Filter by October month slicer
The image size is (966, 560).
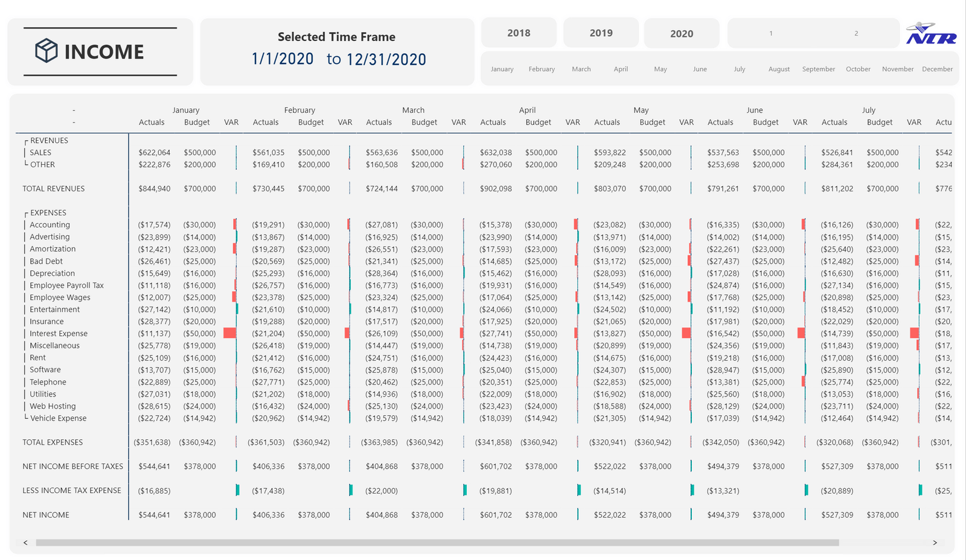[x=858, y=69]
